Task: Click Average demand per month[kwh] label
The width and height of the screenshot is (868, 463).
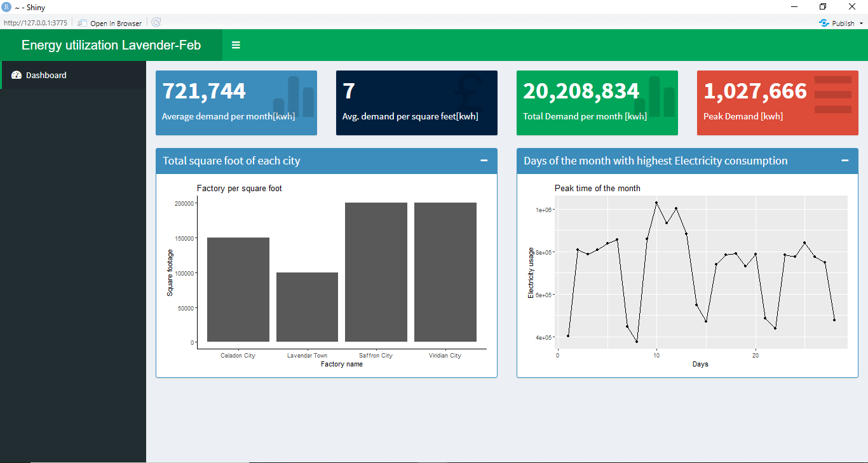Action: 229,116
